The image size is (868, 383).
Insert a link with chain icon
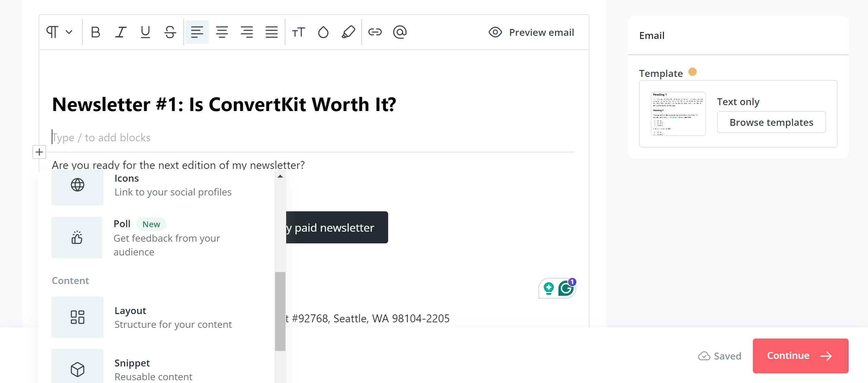point(375,32)
